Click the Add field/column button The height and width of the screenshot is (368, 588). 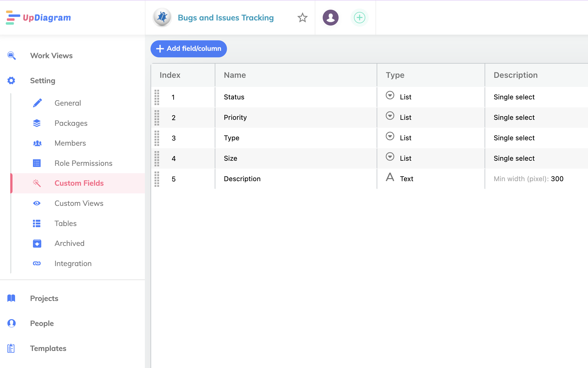pyautogui.click(x=189, y=49)
